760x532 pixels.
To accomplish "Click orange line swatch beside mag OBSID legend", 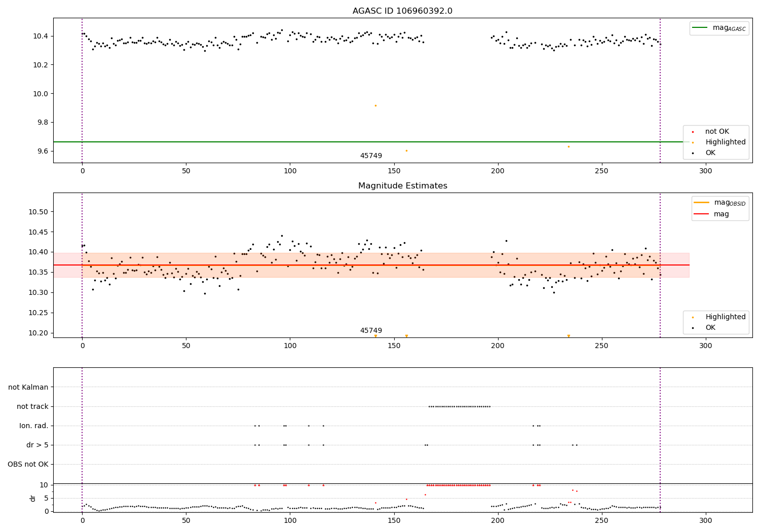I will click(x=701, y=203).
